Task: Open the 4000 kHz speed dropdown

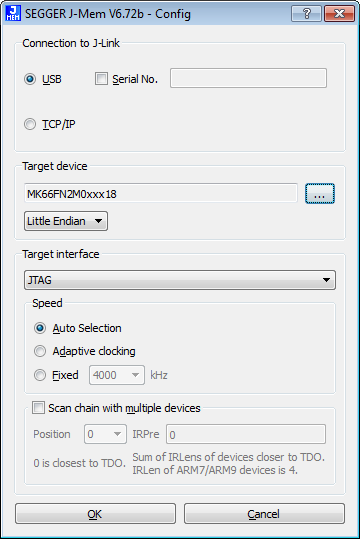Action: (x=117, y=375)
